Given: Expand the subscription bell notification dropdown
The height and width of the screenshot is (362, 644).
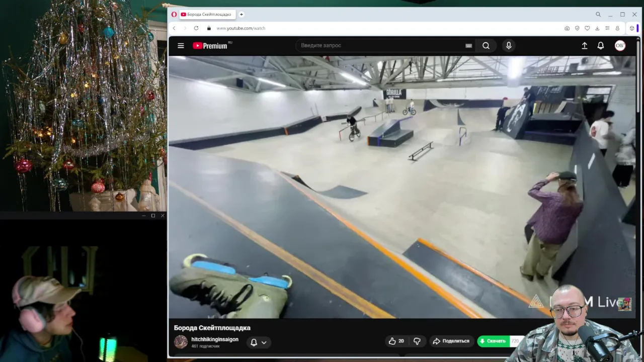Looking at the screenshot, I should point(258,342).
